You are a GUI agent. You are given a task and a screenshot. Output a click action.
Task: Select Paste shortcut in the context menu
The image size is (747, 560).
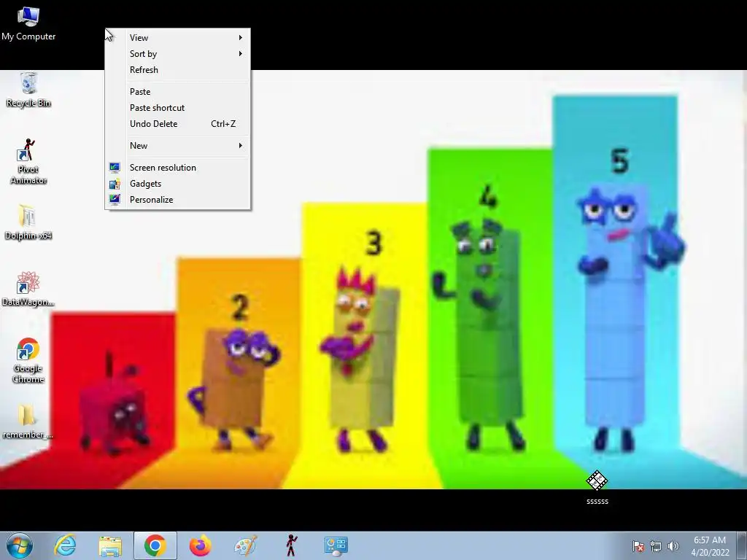pos(178,108)
